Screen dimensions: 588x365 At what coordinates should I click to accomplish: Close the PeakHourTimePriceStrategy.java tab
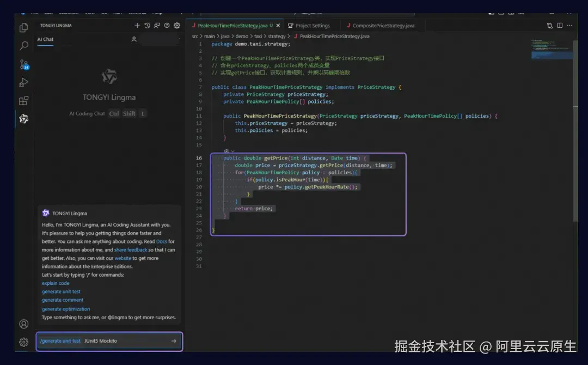[278, 26]
